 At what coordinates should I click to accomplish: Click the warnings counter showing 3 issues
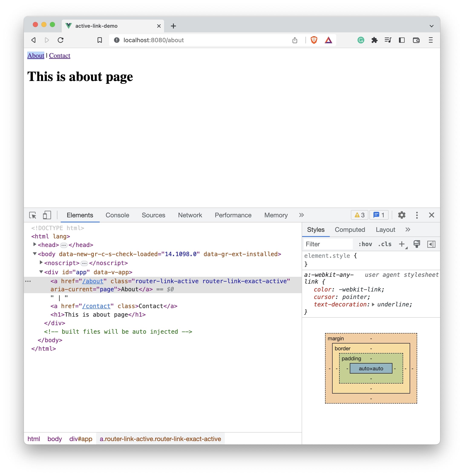point(359,215)
